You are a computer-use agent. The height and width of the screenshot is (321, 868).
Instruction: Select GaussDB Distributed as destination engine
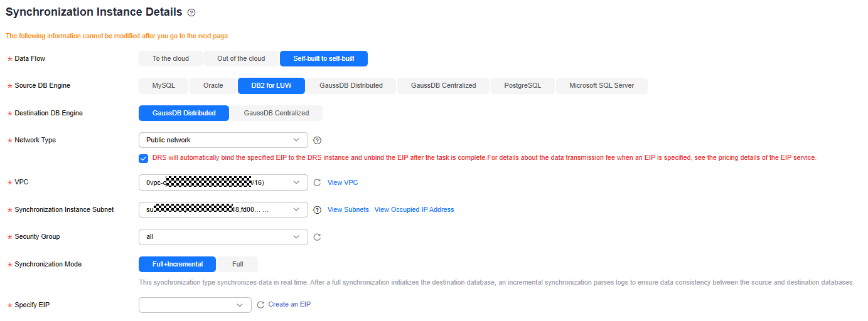coord(184,113)
